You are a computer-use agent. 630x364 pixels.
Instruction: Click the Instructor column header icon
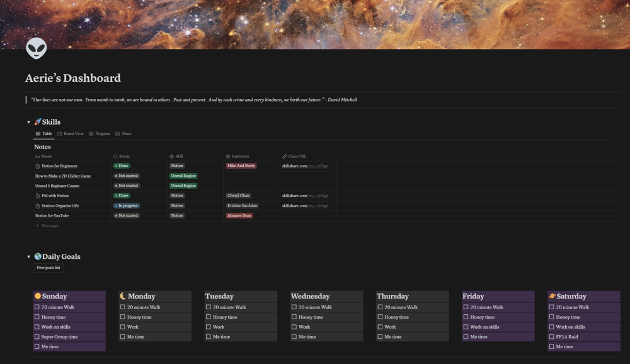(x=228, y=156)
